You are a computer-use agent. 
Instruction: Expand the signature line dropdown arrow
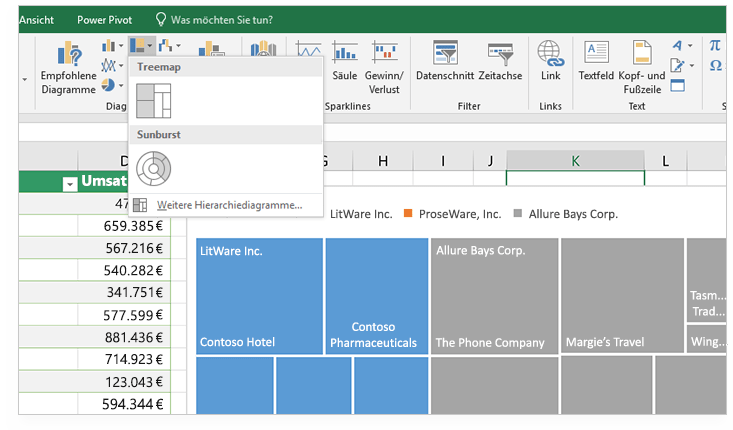691,65
